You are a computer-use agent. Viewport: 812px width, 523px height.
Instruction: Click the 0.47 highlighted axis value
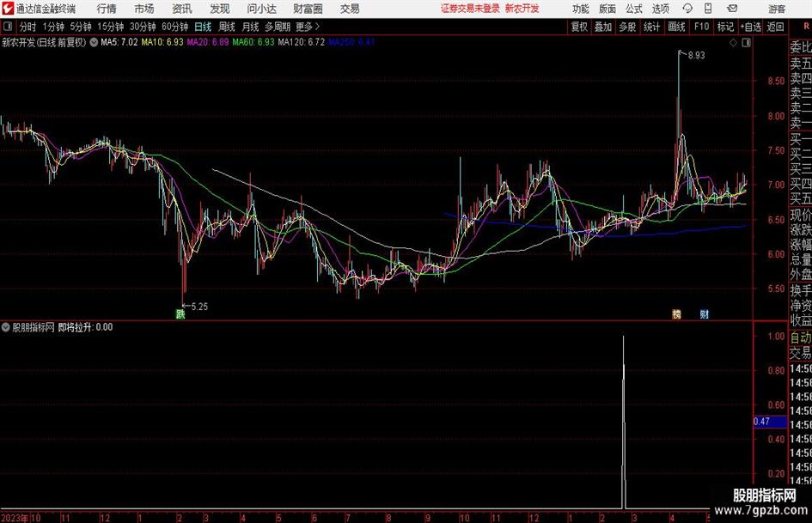click(770, 422)
